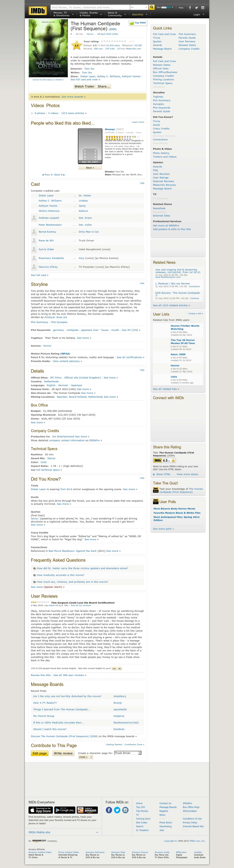Click the Share... button

tap(104, 86)
